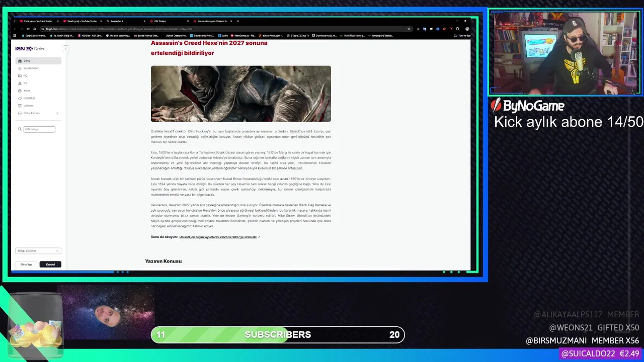Open the S Sport 2 | Zeus TV bookmark
Image resolution: width=644 pixels, height=362 pixels.
point(298,36)
